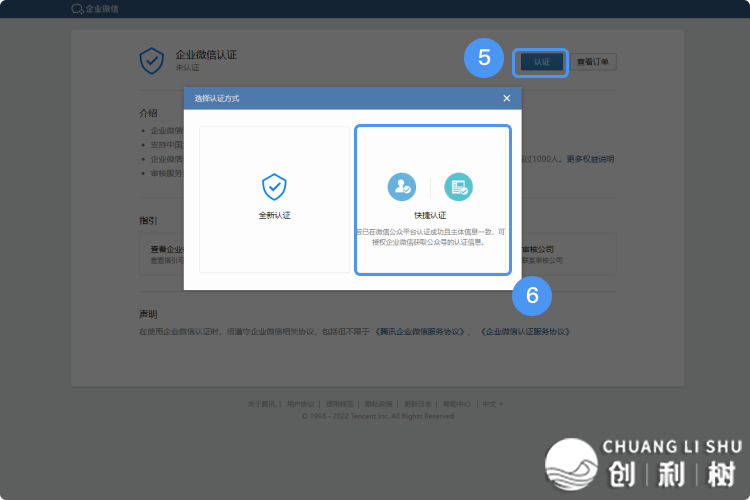This screenshot has height=500, width=750.
Task: Expand the 中文 language dropdown
Action: (492, 404)
